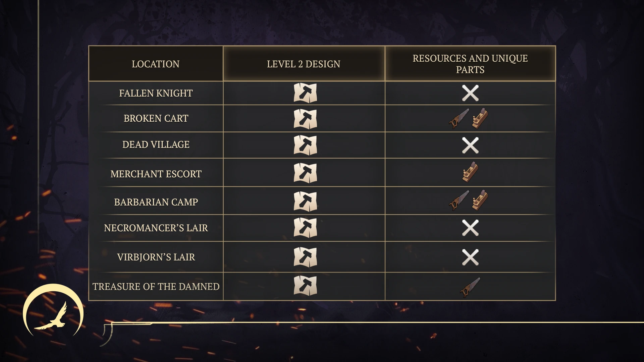This screenshot has width=644, height=362.
Task: Click the Virbjorn's Lair design blueprint icon
Action: click(305, 257)
